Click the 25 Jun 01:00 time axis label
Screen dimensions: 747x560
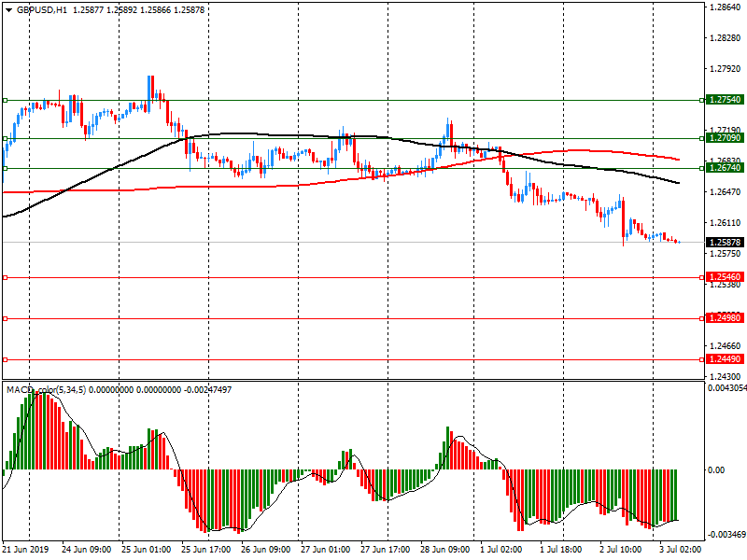(146, 549)
